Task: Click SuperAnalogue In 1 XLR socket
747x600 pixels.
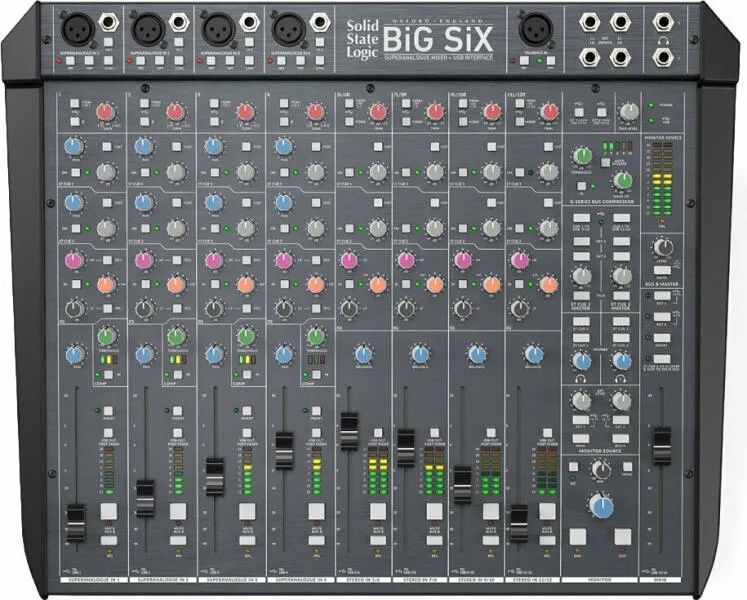Action: click(x=78, y=29)
